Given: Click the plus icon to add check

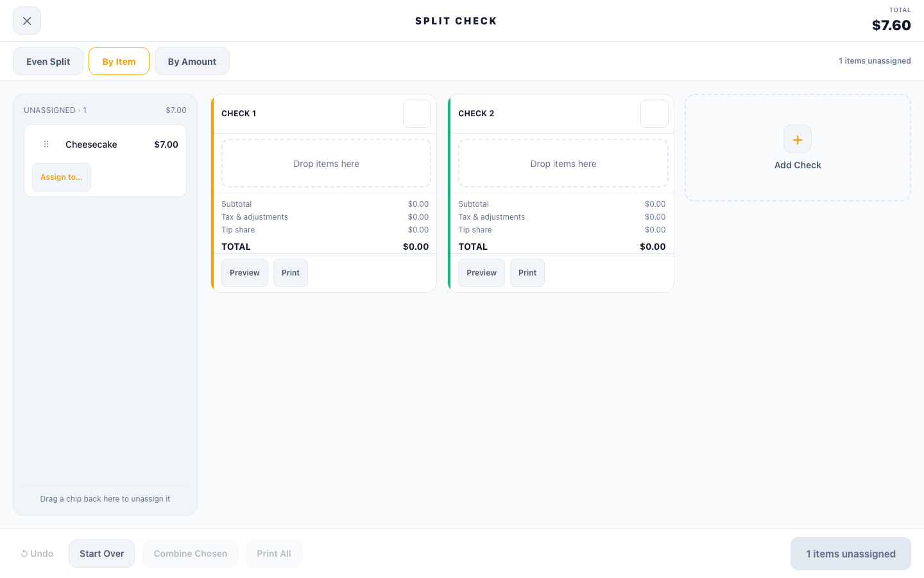Looking at the screenshot, I should (x=798, y=139).
